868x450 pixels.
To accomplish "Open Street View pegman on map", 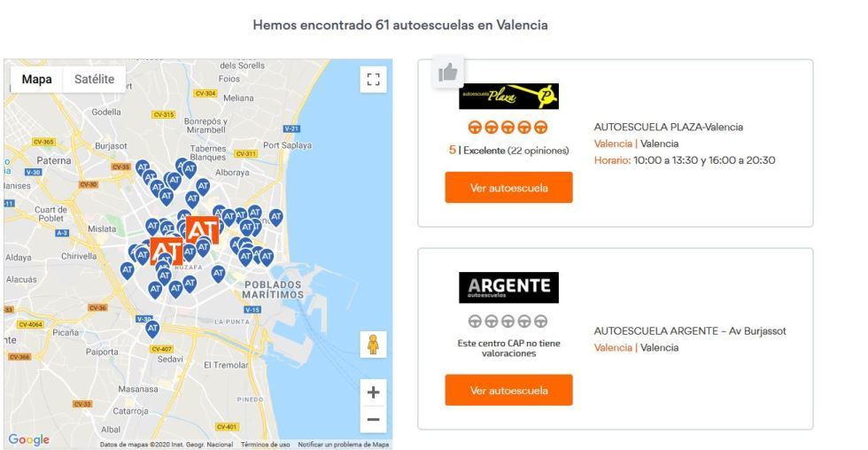I will coord(373,345).
